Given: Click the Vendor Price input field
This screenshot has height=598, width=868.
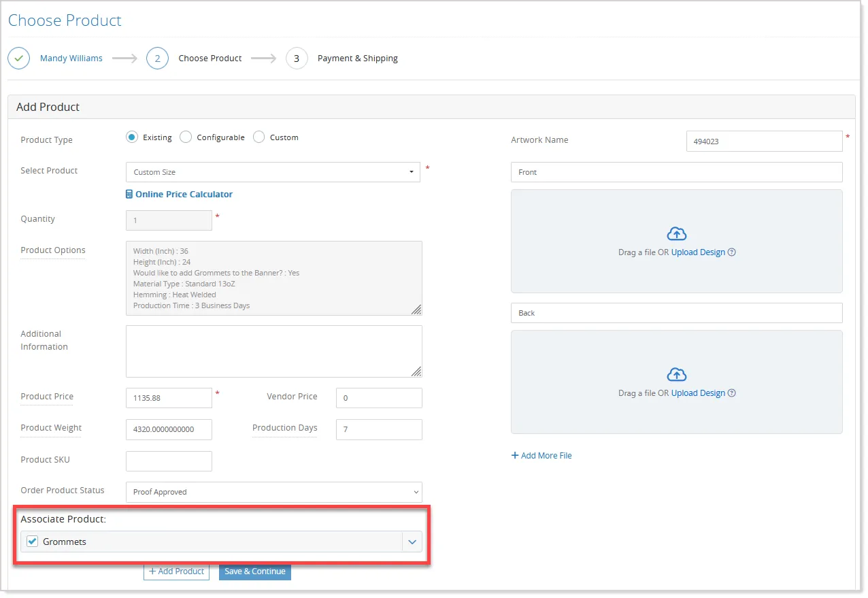Looking at the screenshot, I should click(x=379, y=398).
